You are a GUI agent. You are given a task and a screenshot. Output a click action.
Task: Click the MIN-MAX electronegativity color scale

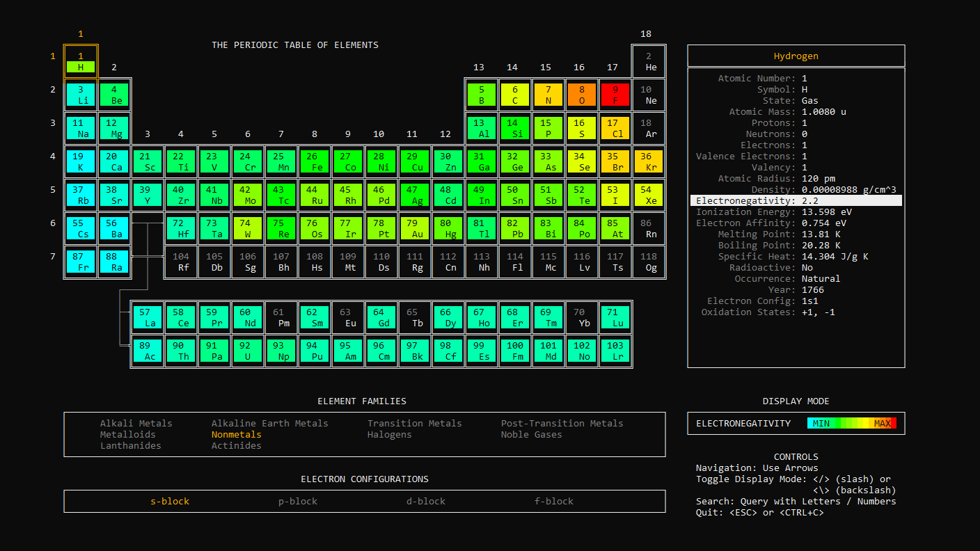[x=853, y=422]
